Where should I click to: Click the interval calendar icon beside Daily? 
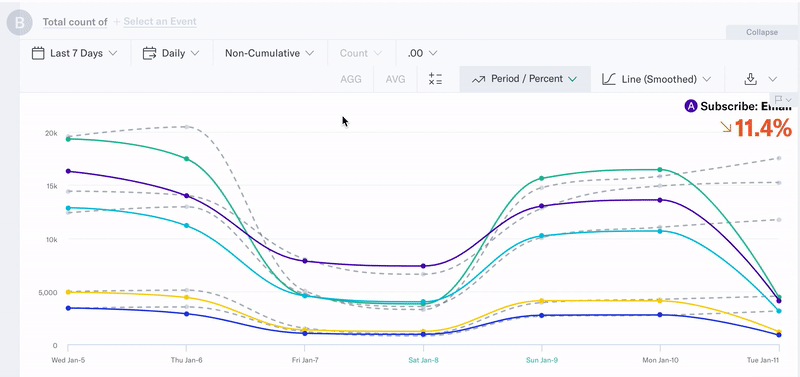point(149,53)
